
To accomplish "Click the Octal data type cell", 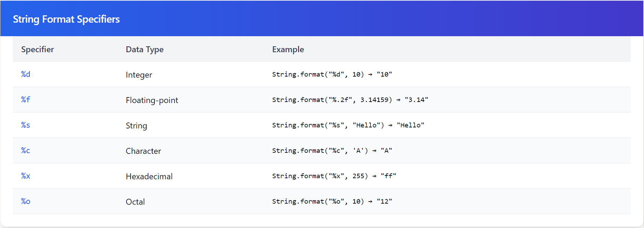I will click(135, 202).
